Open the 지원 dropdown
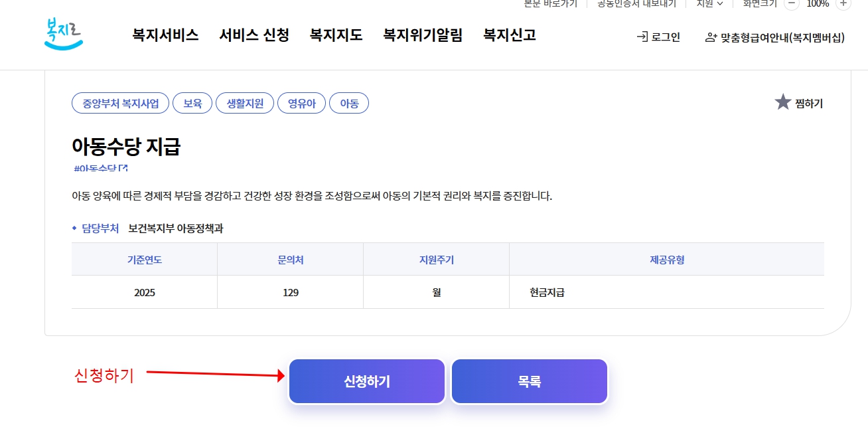The image size is (868, 431). tap(707, 4)
